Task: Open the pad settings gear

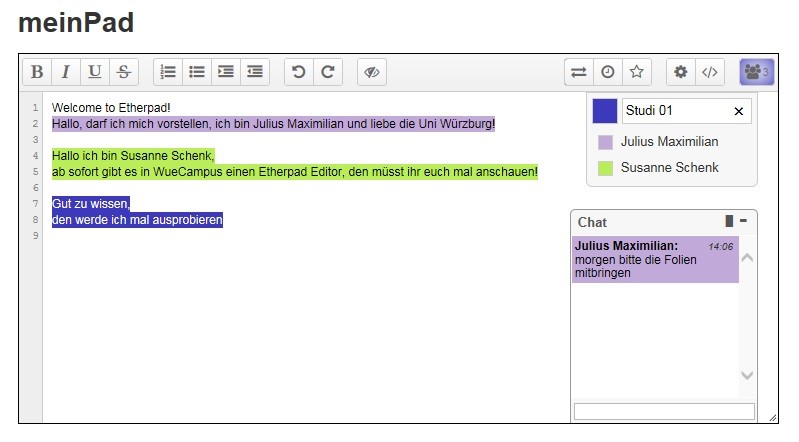Action: click(x=681, y=72)
